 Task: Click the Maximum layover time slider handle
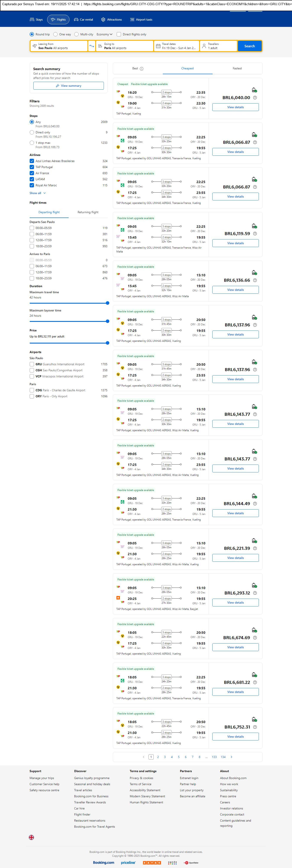[108, 321]
